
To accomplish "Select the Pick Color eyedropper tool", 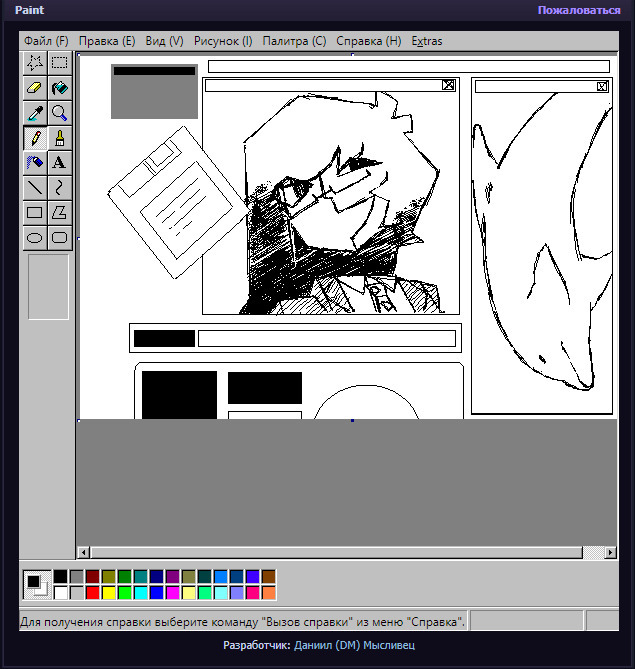I will [35, 113].
